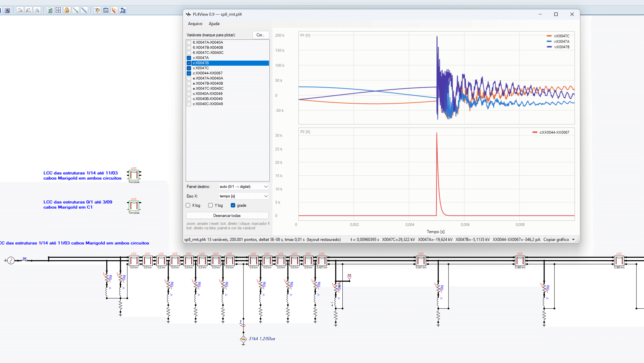Open the Eixo X tempo dropdown
644x363 pixels.
coord(244,196)
